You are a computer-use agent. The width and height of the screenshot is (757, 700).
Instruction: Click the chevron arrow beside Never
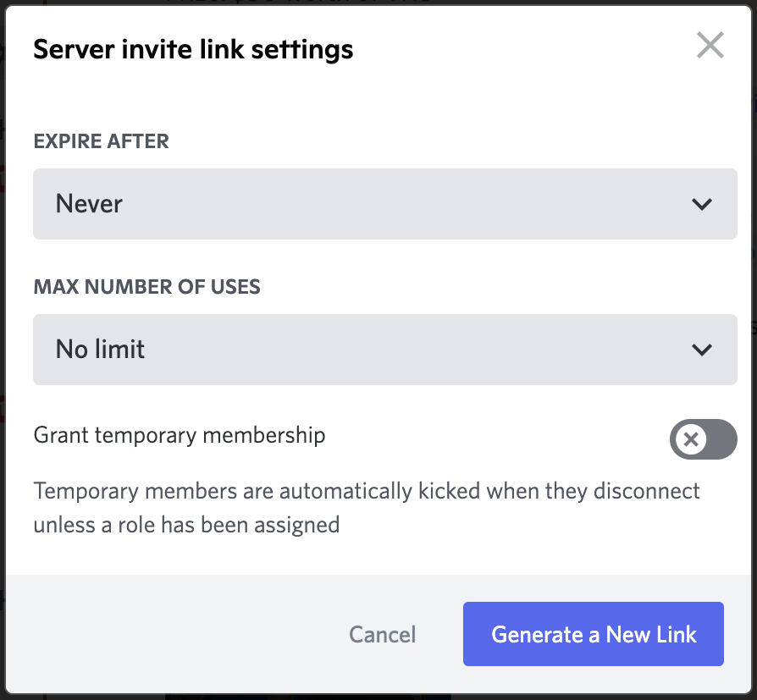(x=701, y=204)
